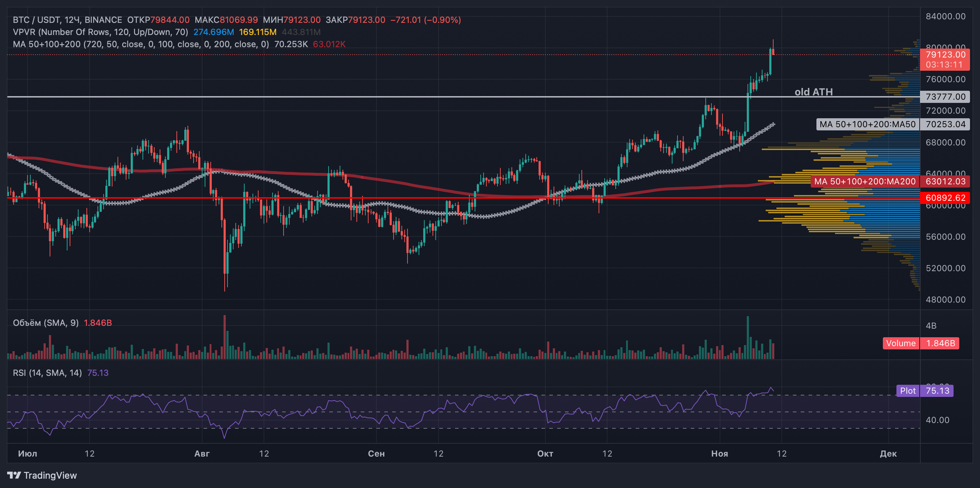980x488 pixels.
Task: Click the 4B volume scale label
Action: 931,326
